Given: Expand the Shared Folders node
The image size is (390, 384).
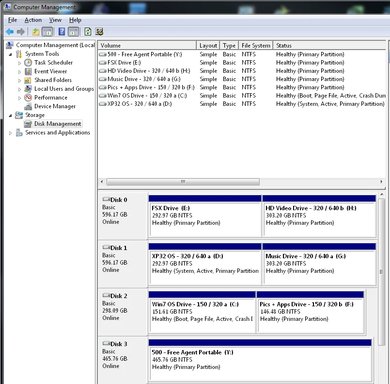Looking at the screenshot, I should pyautogui.click(x=19, y=80).
